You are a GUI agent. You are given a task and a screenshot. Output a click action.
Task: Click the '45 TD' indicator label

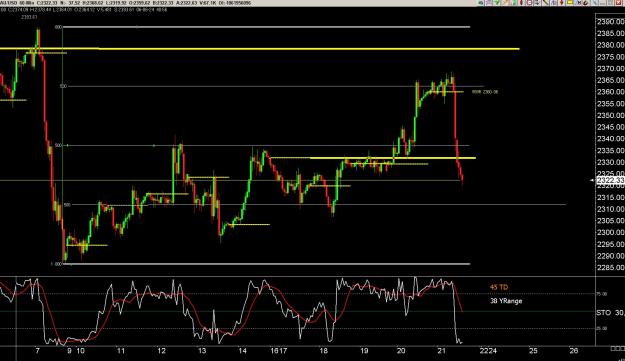[499, 287]
